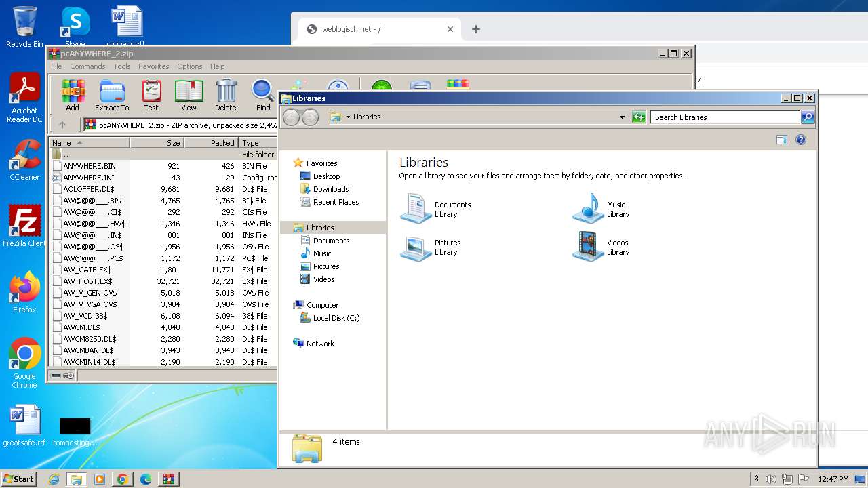
Task: Select Downloads under Favorites
Action: (331, 189)
